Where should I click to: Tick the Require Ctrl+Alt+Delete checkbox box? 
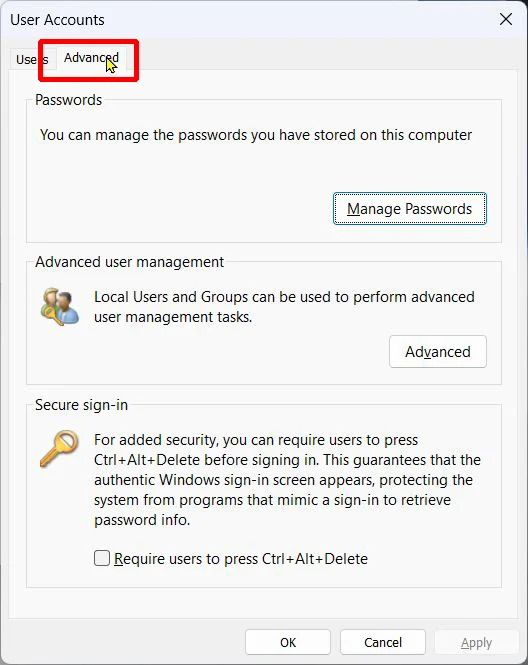click(102, 558)
